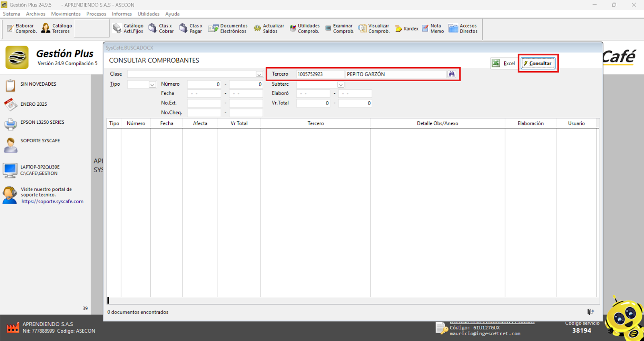Open Catálogo Activos Fijos
The height and width of the screenshot is (341, 644).
128,29
